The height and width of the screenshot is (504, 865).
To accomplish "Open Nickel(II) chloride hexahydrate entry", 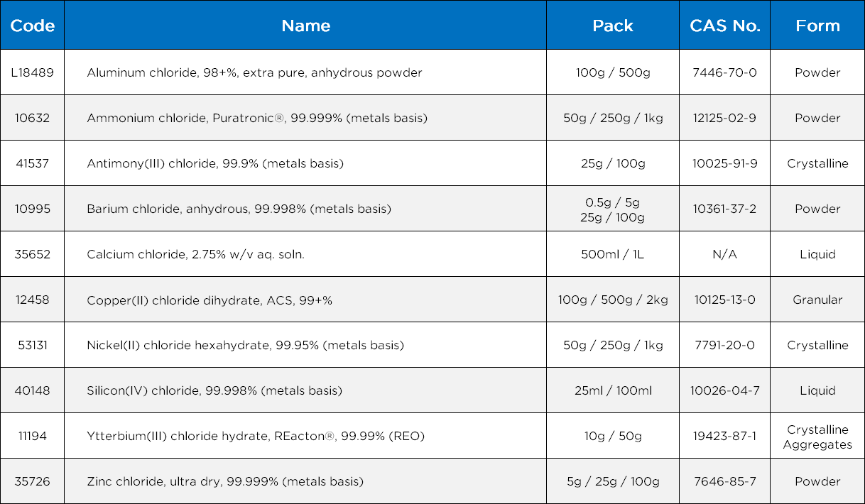I will (x=245, y=345).
